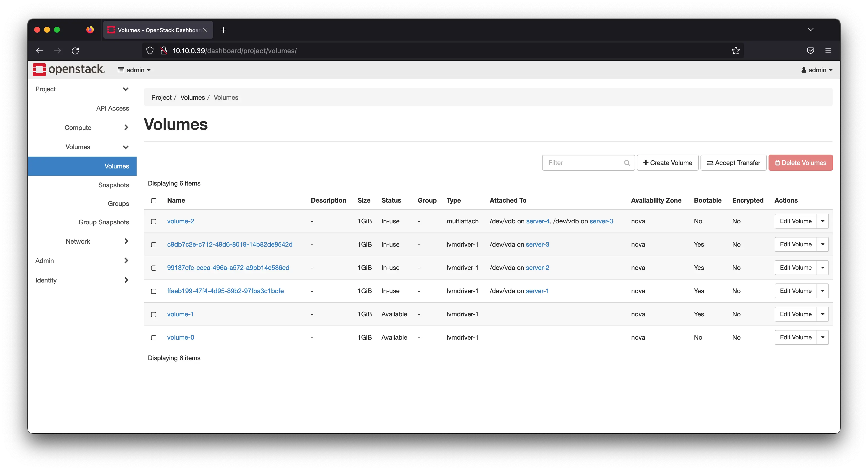Open Snapshots in the sidebar
Image resolution: width=868 pixels, height=470 pixels.
(x=114, y=185)
